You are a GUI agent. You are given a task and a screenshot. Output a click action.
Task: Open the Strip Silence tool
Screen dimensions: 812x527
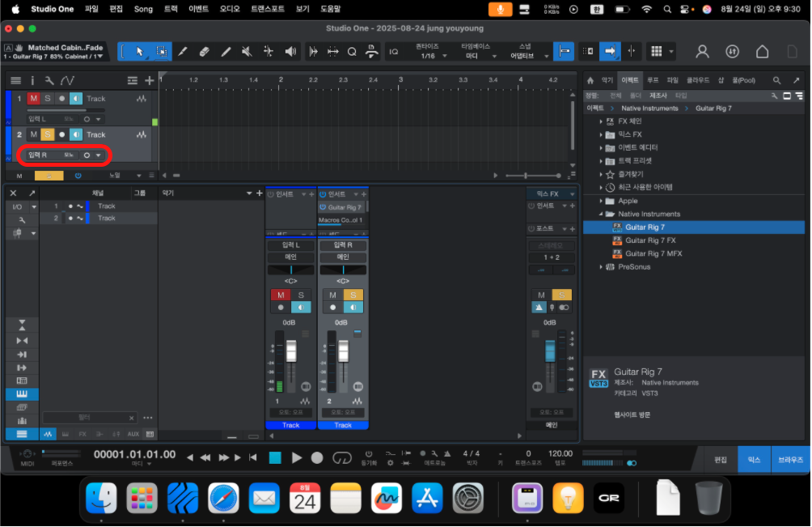(313, 51)
